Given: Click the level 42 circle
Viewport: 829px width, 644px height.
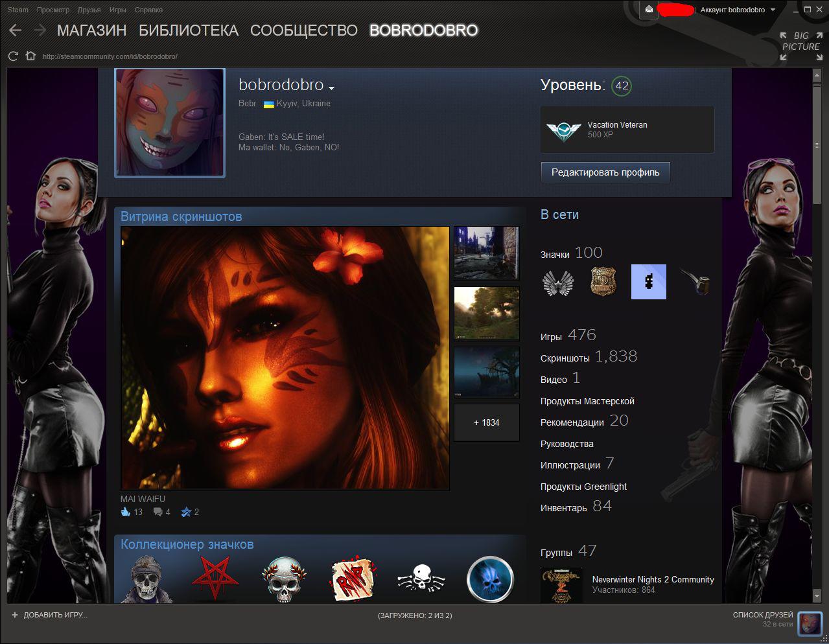Looking at the screenshot, I should click(x=622, y=86).
